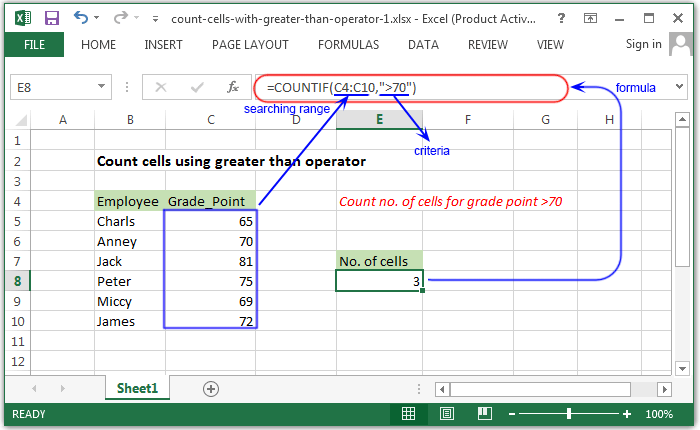The image size is (700, 430).
Task: Click the zoom out minus button
Action: (x=512, y=414)
